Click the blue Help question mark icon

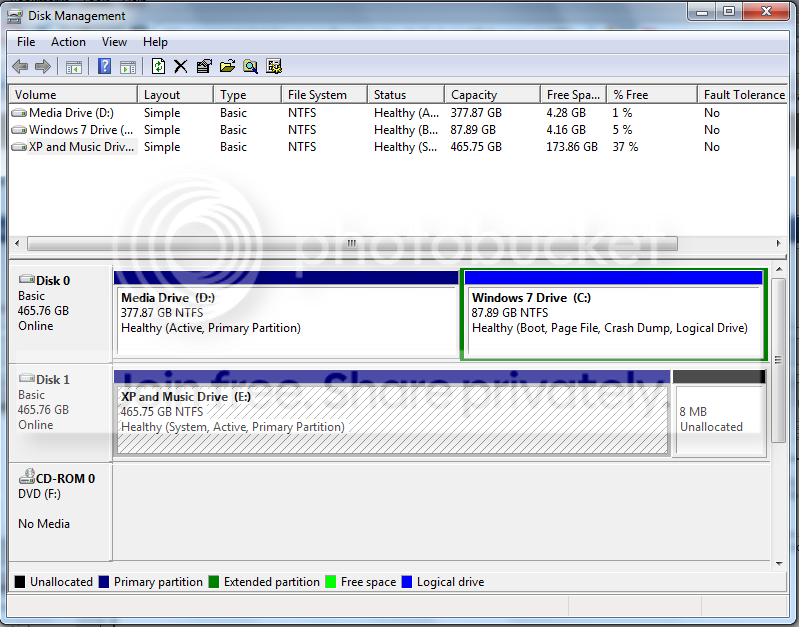[104, 66]
